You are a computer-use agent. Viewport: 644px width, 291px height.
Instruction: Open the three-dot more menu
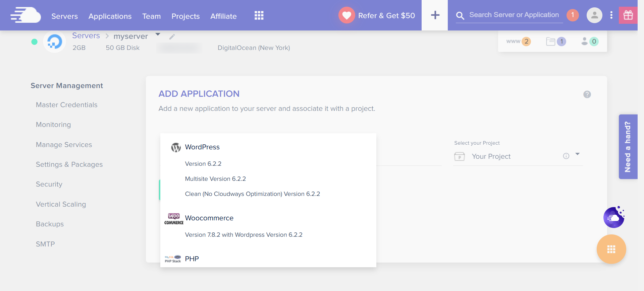(x=611, y=15)
